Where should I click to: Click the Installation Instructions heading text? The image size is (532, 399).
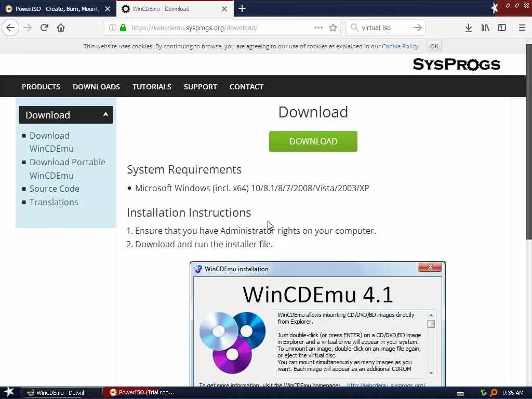[189, 212]
